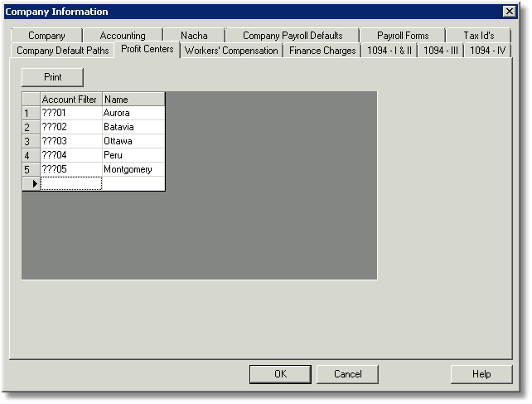Select row header 1
The image size is (532, 404).
pos(31,113)
